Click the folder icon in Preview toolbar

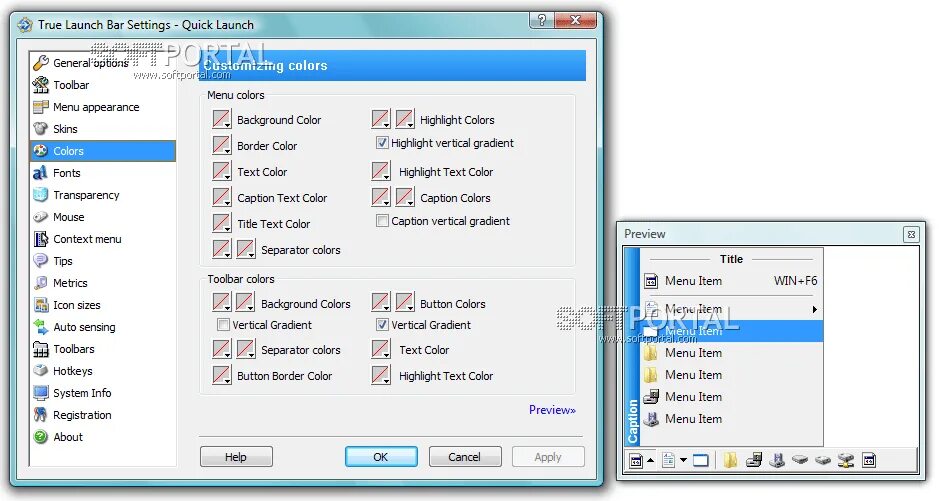[x=730, y=460]
